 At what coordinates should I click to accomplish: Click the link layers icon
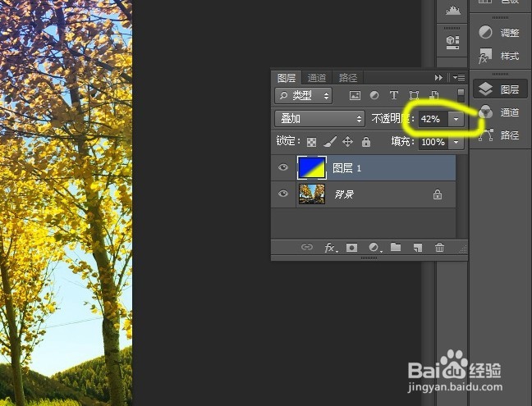307,247
